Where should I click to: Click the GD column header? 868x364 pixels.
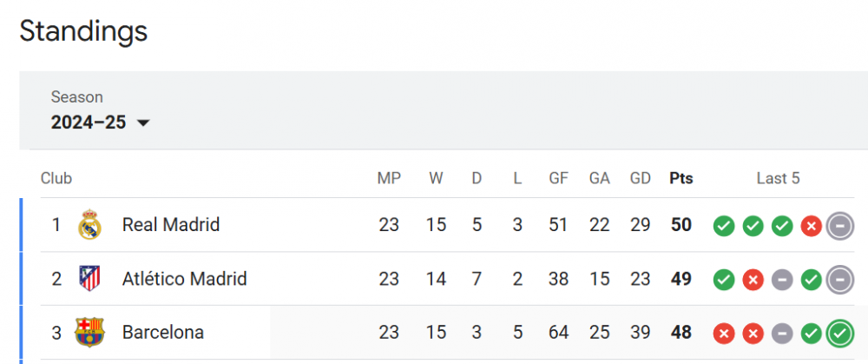tap(641, 179)
